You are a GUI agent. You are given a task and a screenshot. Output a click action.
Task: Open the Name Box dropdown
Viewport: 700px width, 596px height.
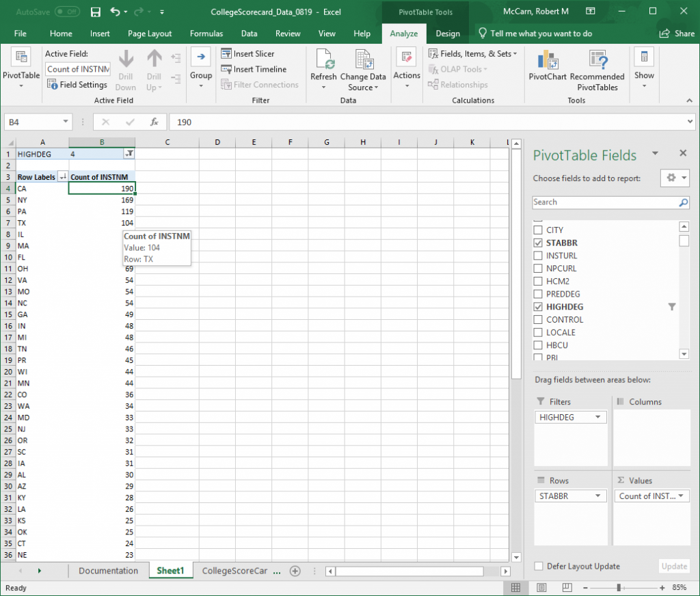tap(66, 122)
